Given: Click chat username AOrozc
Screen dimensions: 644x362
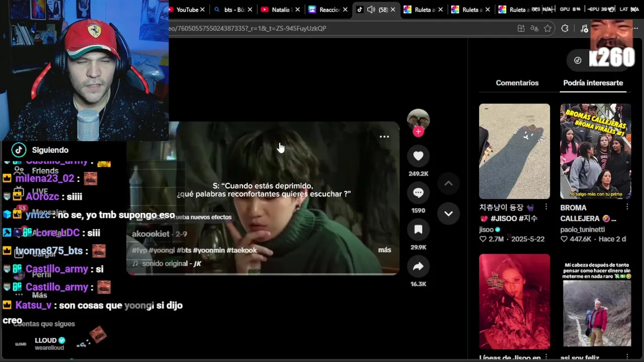Looking at the screenshot, I should coord(42,197).
